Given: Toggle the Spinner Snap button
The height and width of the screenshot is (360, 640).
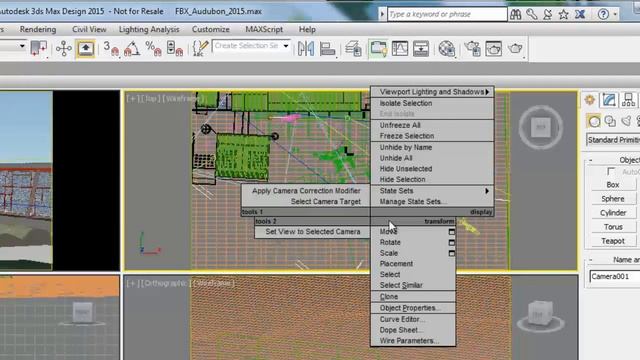Looking at the screenshot, I should 174,49.
